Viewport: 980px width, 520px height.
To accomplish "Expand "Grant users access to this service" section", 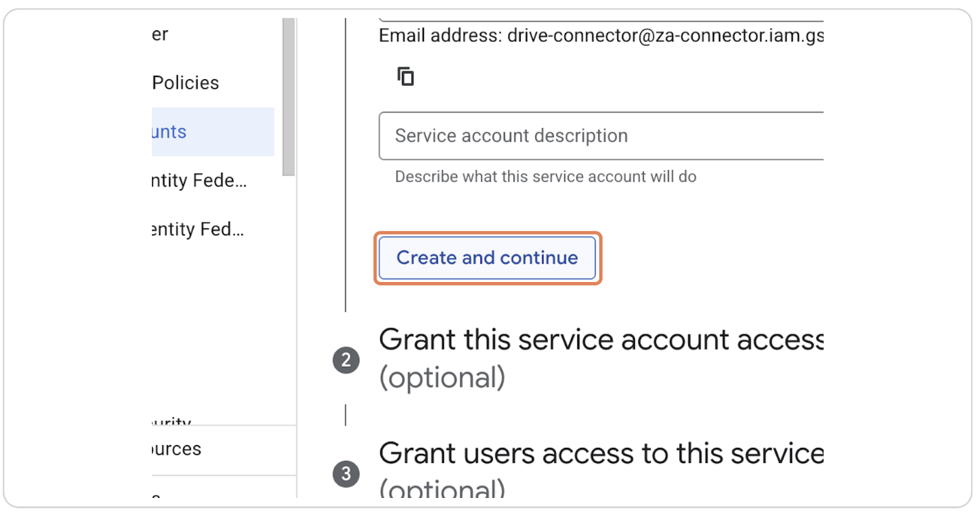I will coord(601,453).
